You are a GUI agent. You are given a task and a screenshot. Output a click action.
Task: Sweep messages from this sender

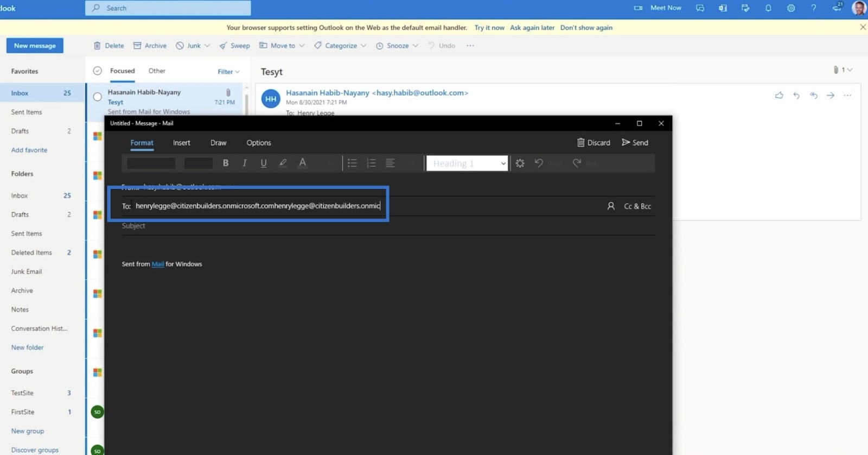[234, 46]
